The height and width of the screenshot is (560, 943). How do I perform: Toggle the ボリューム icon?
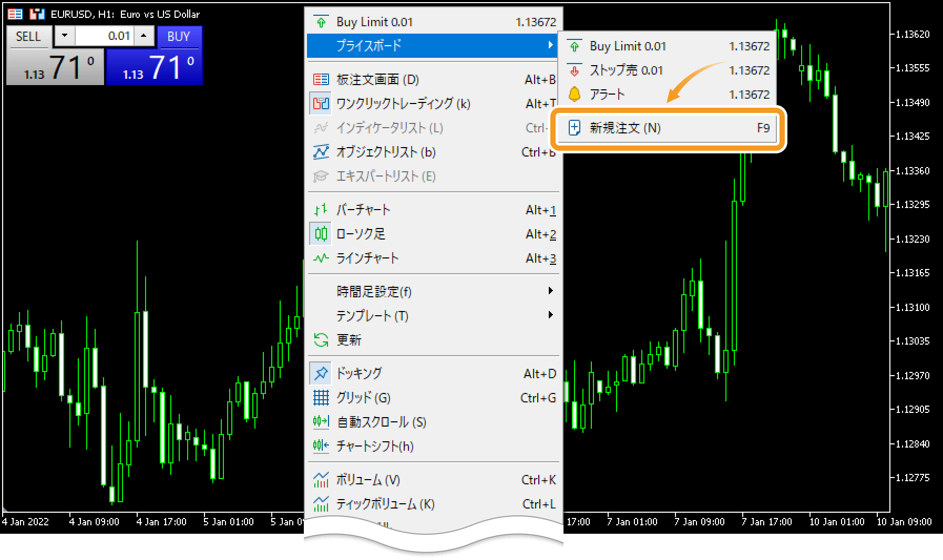(321, 480)
